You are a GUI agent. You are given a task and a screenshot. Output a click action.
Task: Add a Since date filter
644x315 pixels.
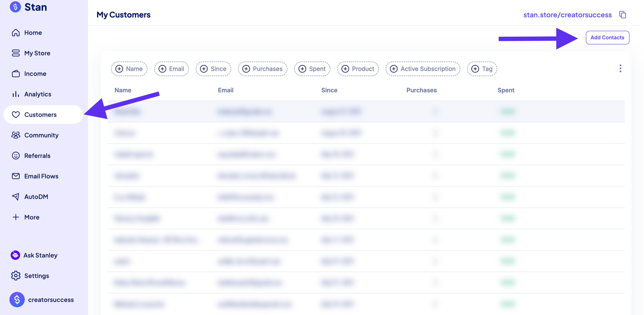[x=213, y=69]
